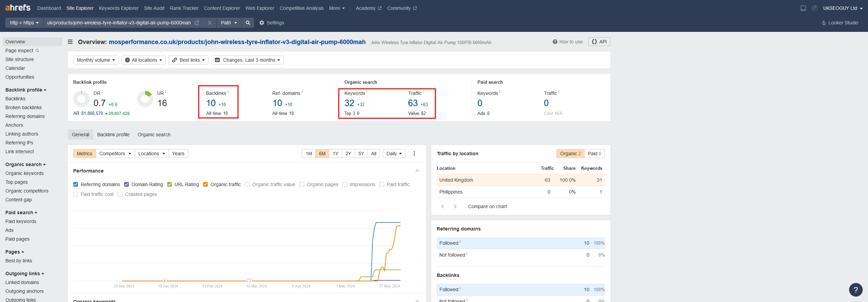
Task: Open the Settings gear icon
Action: pyautogui.click(x=261, y=23)
